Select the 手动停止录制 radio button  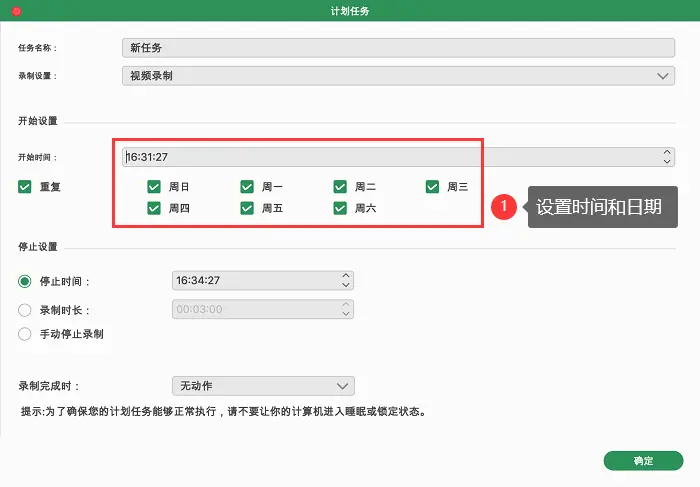(25, 334)
